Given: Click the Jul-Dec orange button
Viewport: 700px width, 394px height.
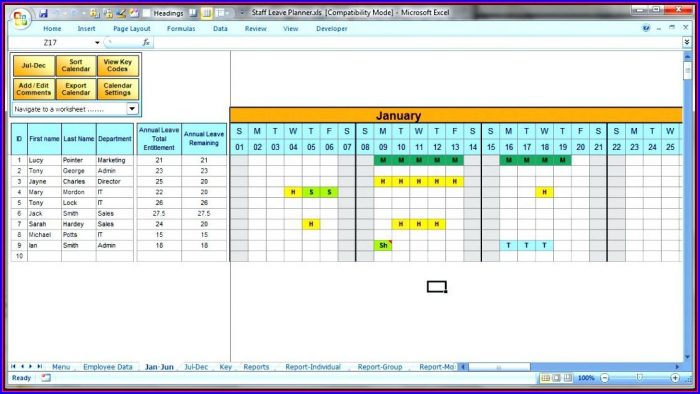Looking at the screenshot, I should tap(34, 66).
